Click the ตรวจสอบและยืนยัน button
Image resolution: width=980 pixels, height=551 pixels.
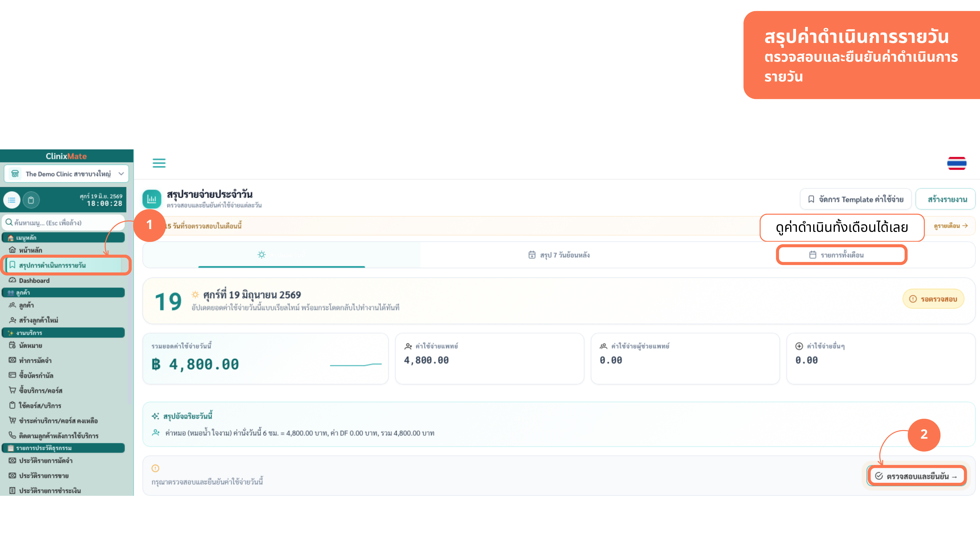click(x=916, y=476)
